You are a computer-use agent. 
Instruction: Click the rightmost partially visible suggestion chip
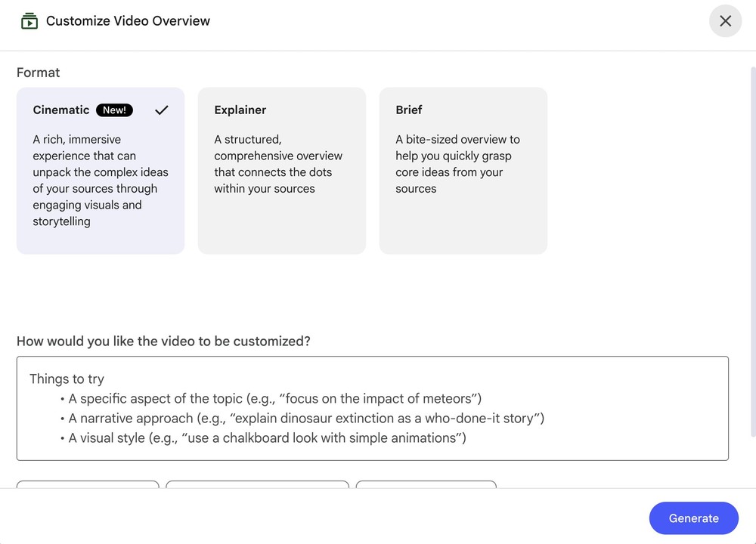coord(426,484)
